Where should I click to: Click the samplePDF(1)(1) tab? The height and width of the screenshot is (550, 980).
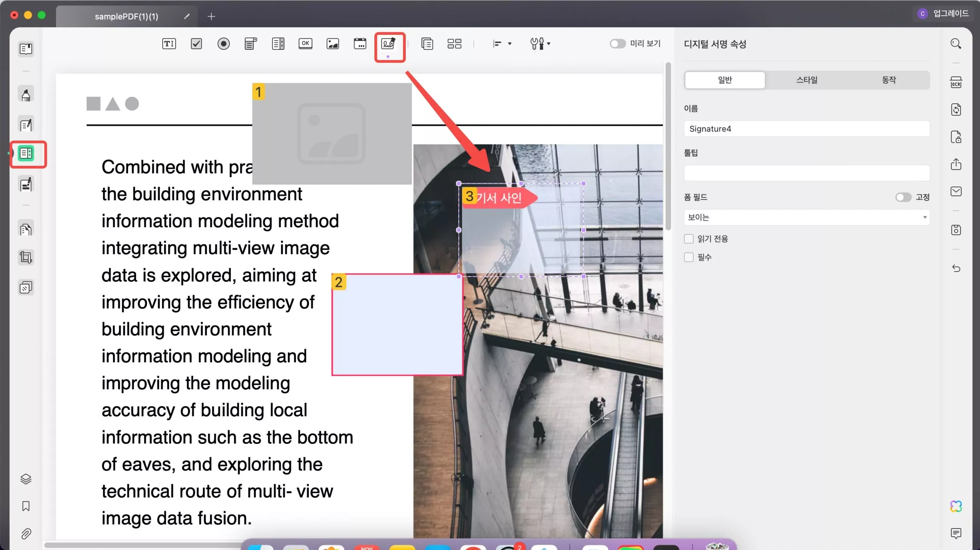click(x=126, y=16)
